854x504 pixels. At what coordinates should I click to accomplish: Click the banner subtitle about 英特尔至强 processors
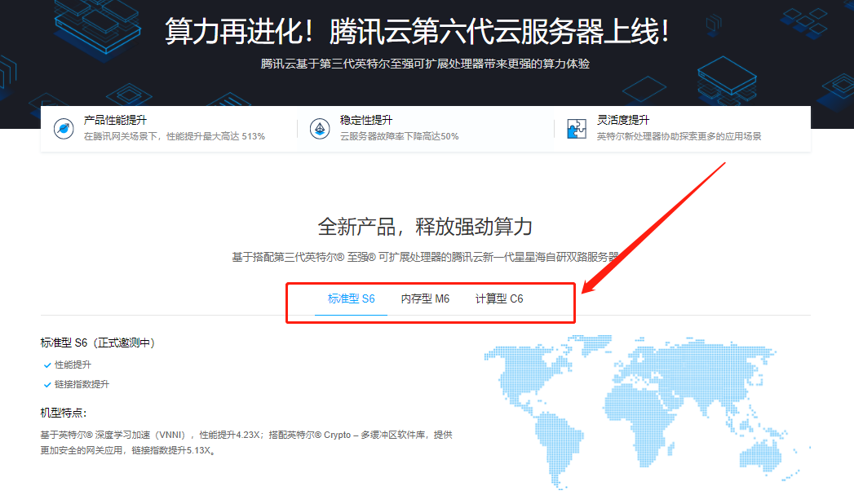pos(425,64)
